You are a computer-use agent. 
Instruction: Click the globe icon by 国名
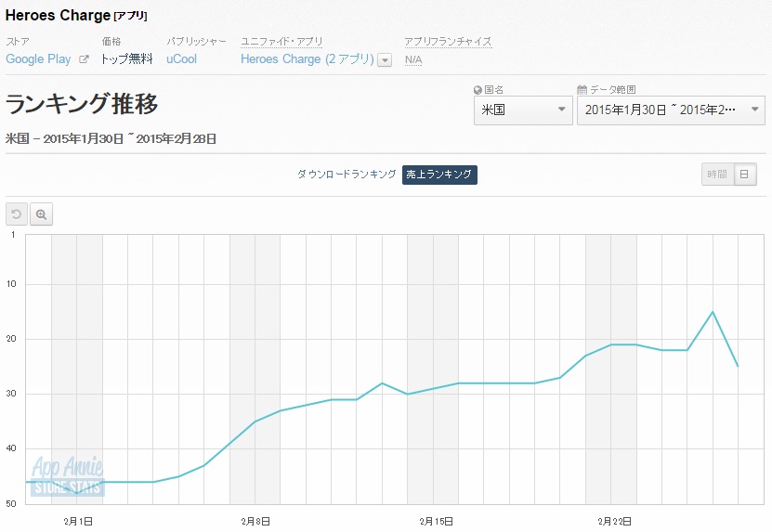click(x=478, y=90)
